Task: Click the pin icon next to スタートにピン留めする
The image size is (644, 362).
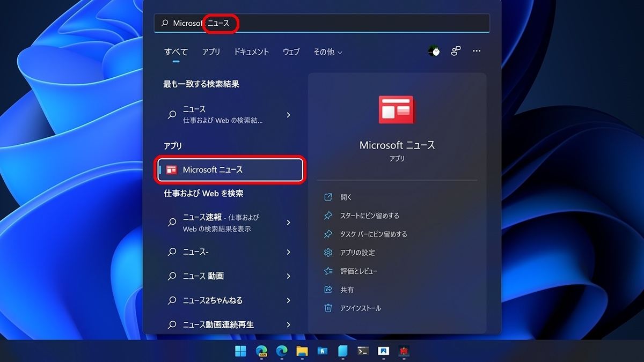Action: pos(328,216)
